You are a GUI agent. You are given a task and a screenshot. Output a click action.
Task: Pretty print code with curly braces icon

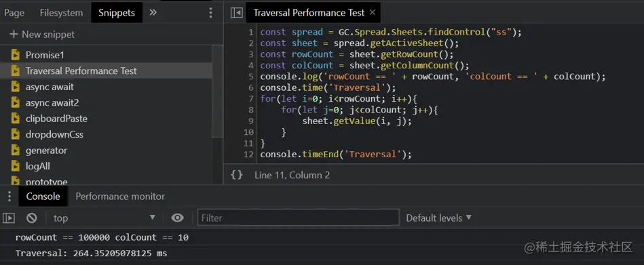237,175
